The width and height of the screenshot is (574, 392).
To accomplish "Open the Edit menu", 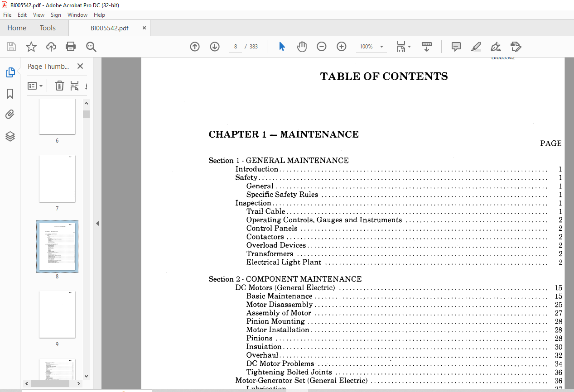I will [22, 15].
